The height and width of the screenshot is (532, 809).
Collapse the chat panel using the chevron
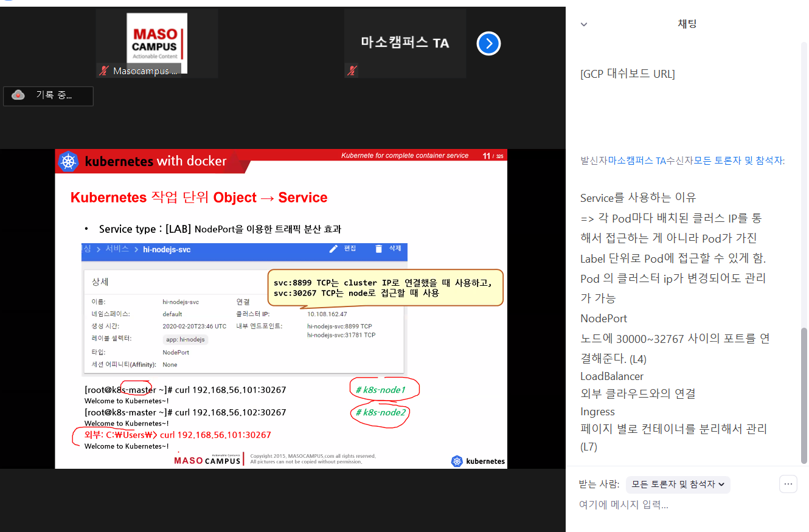point(584,24)
